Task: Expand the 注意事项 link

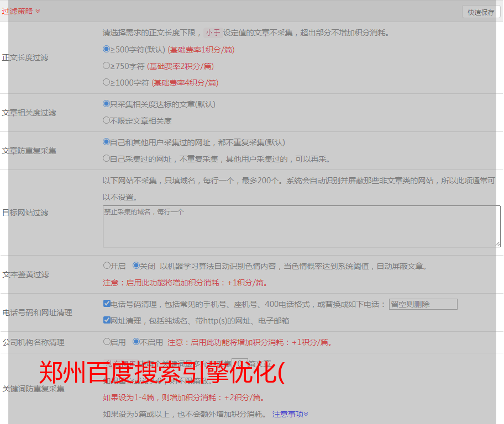Action: pos(290,414)
